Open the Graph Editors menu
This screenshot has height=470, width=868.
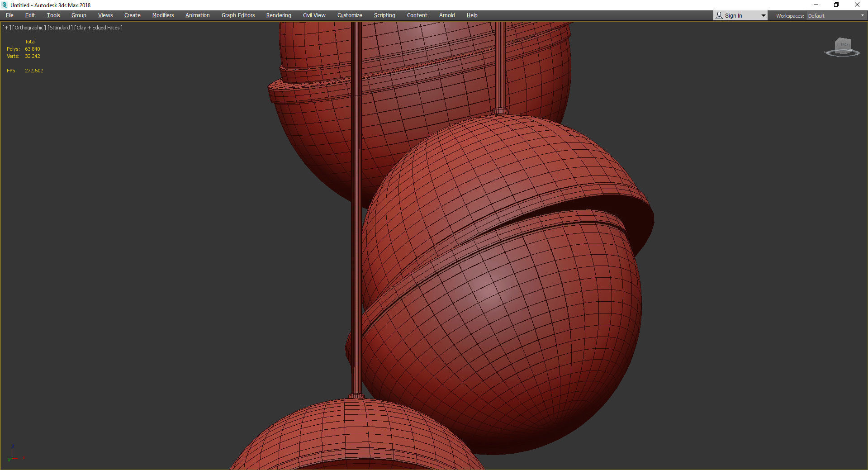(238, 15)
